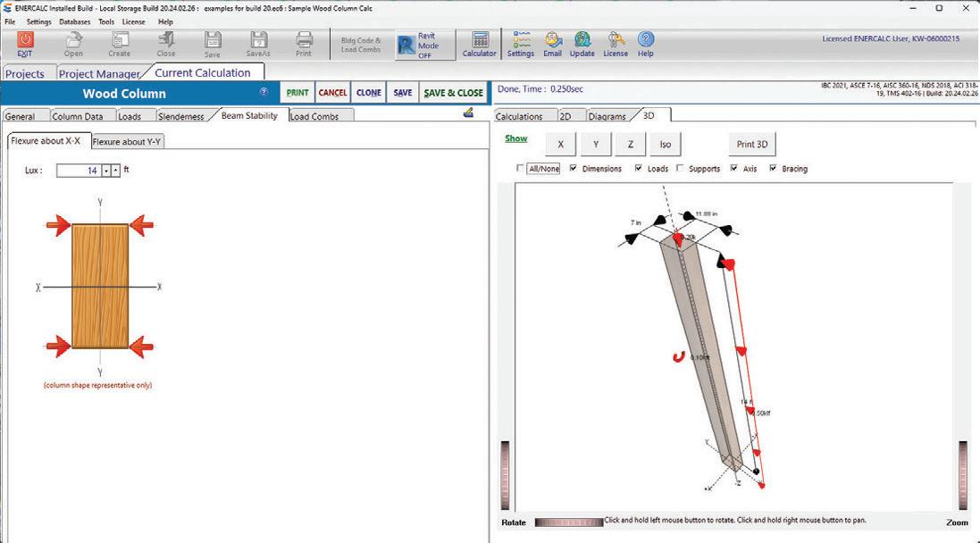
Task: Click the CLONE button
Action: click(369, 93)
